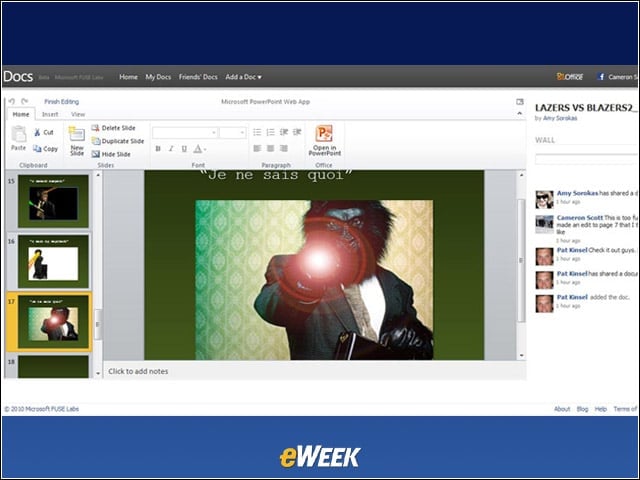Viewport: 640px width, 480px height.
Task: Open Amy Sorokas author link
Action: pos(560,118)
